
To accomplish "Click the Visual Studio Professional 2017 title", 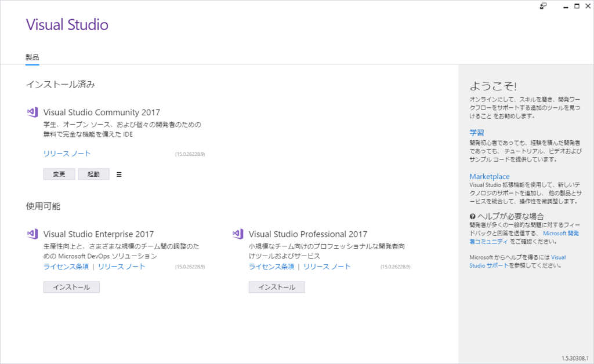I will pos(308,234).
